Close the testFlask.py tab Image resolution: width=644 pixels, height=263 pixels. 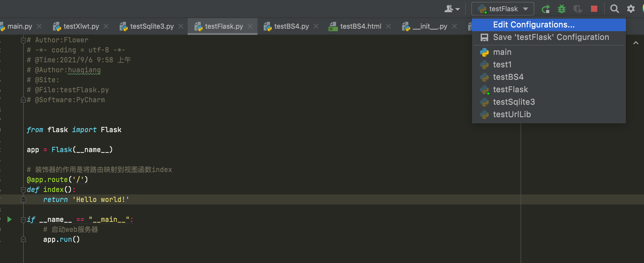click(x=250, y=26)
